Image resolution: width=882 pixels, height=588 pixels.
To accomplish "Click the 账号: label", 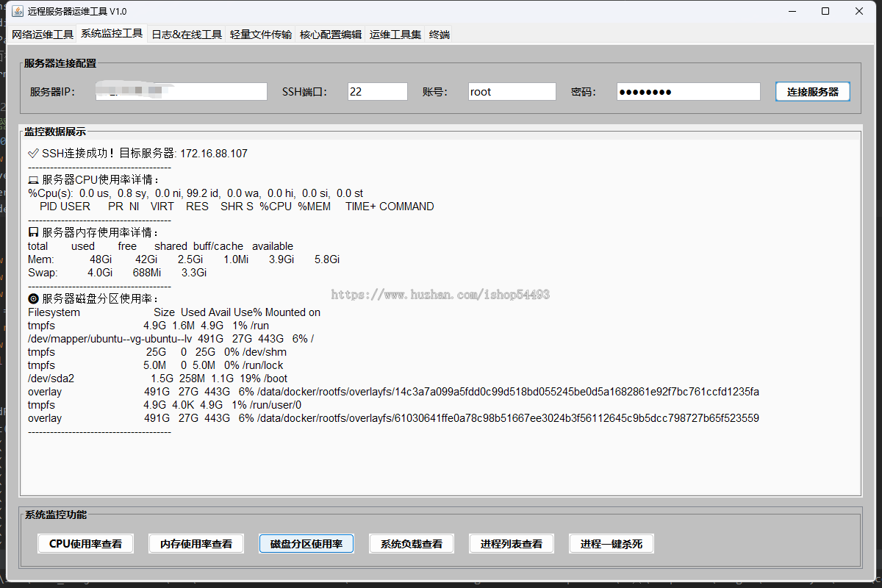I will point(435,92).
